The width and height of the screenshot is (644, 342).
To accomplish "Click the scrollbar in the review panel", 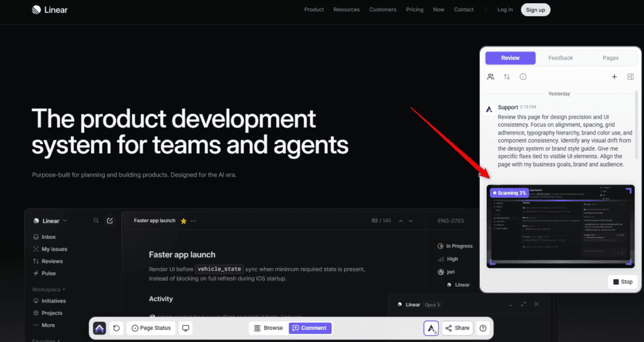I will 636,125.
